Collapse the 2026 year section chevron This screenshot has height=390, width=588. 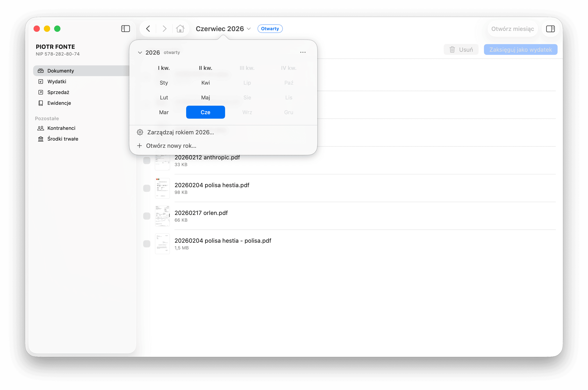click(140, 52)
